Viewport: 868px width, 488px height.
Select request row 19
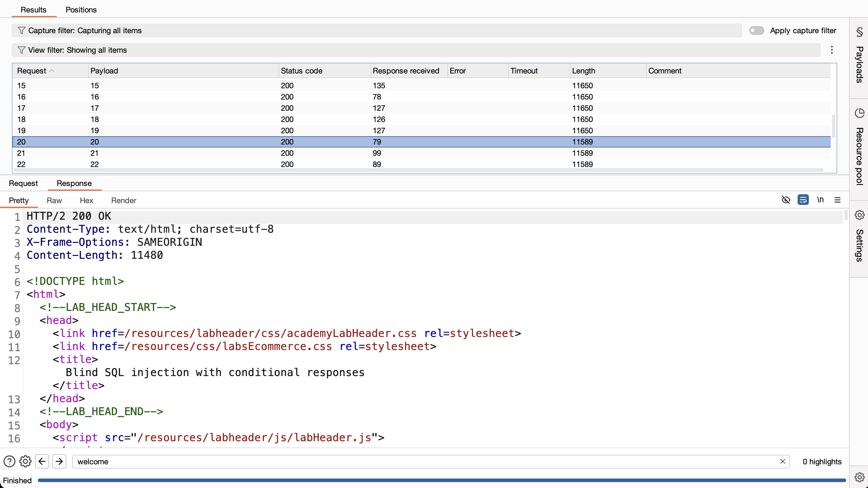coord(421,131)
